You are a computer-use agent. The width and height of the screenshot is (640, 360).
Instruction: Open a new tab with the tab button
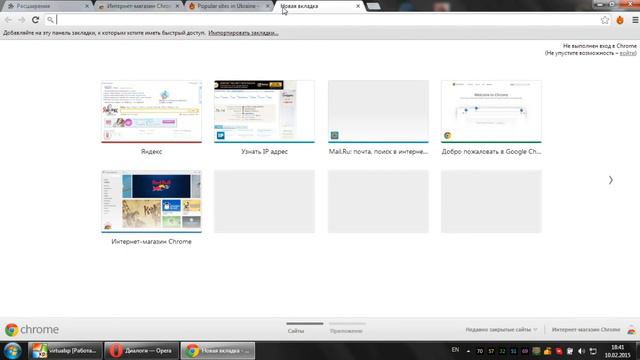point(373,6)
